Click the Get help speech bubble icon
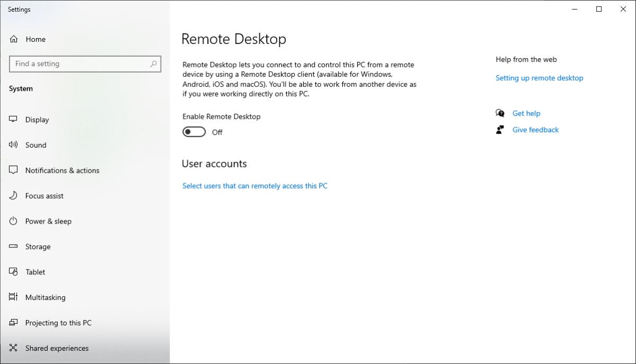The width and height of the screenshot is (636, 364). tap(499, 113)
